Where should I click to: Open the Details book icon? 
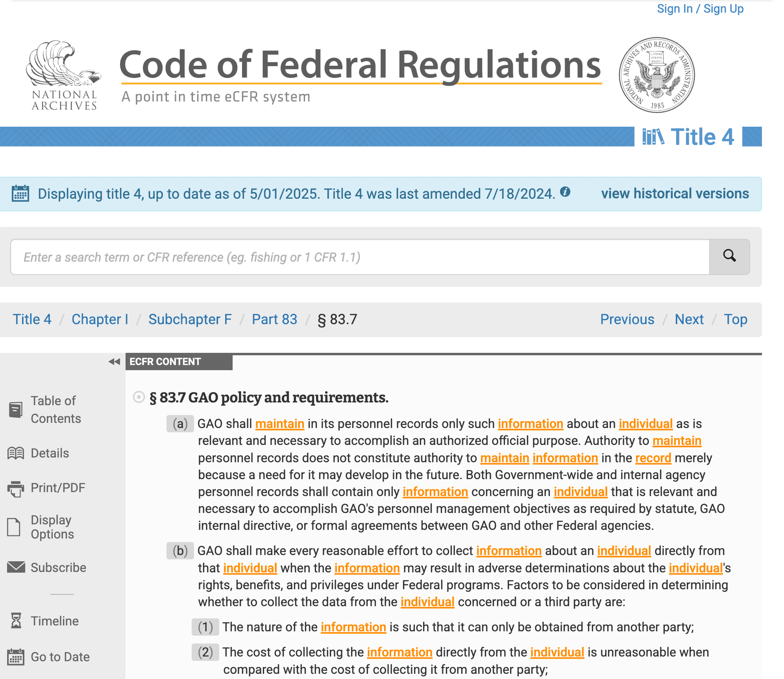point(16,453)
